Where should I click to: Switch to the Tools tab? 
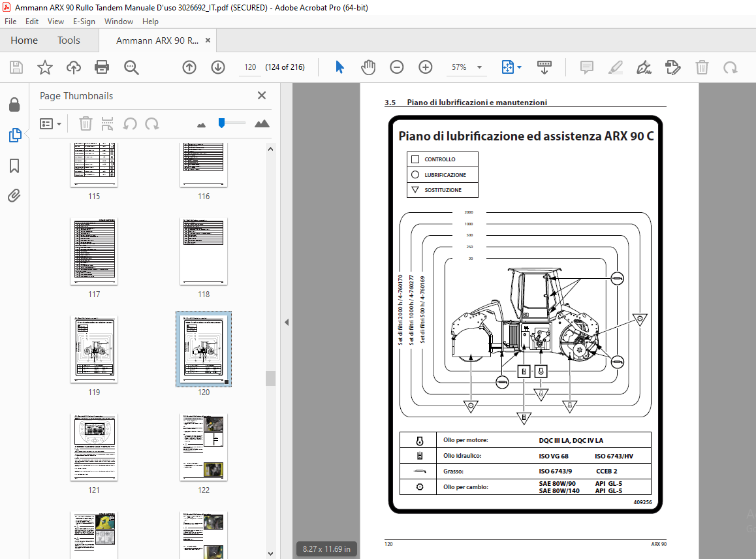[69, 40]
